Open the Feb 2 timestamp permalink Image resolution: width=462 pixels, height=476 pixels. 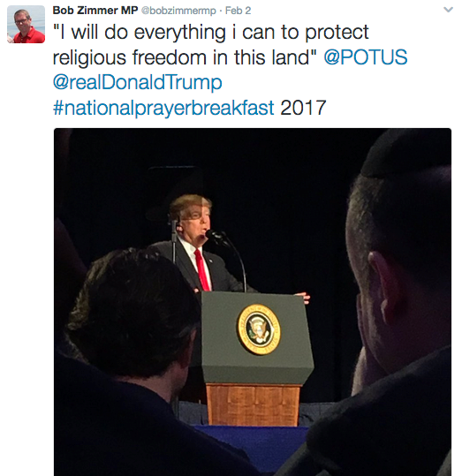(239, 11)
